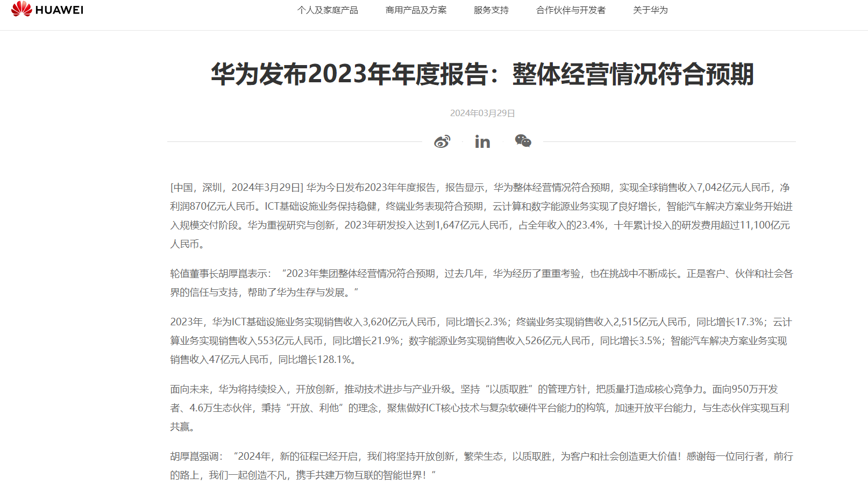Click text 携手共建万物互联的智能世界
Screen dimensions: 868x485
(x=359, y=475)
